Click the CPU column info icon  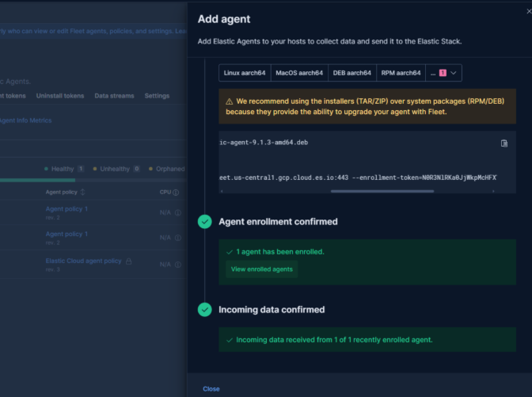click(x=176, y=192)
